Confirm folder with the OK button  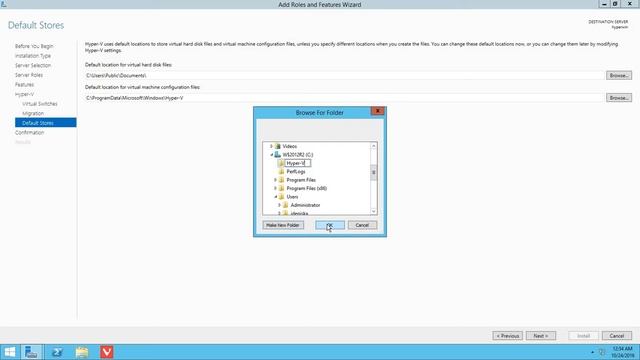click(330, 225)
